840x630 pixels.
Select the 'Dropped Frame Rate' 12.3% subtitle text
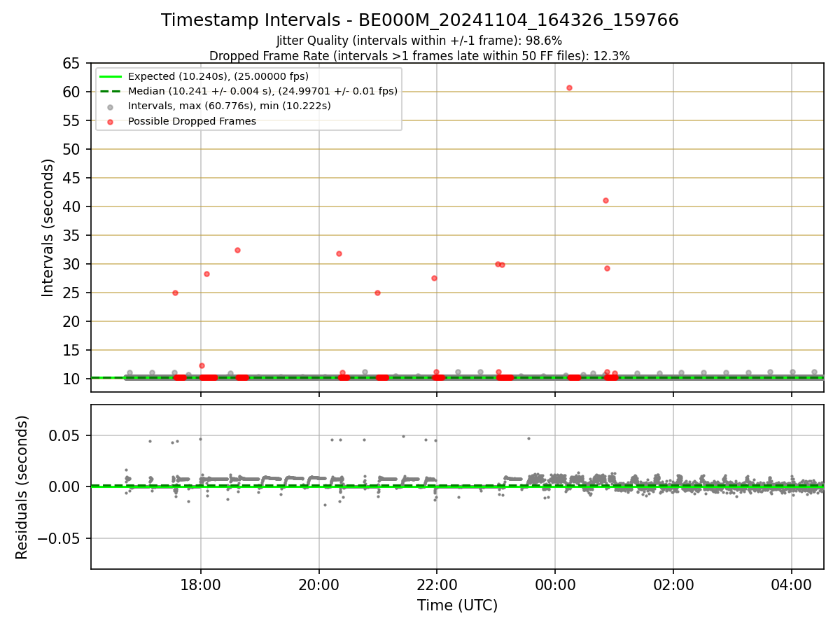[419, 56]
